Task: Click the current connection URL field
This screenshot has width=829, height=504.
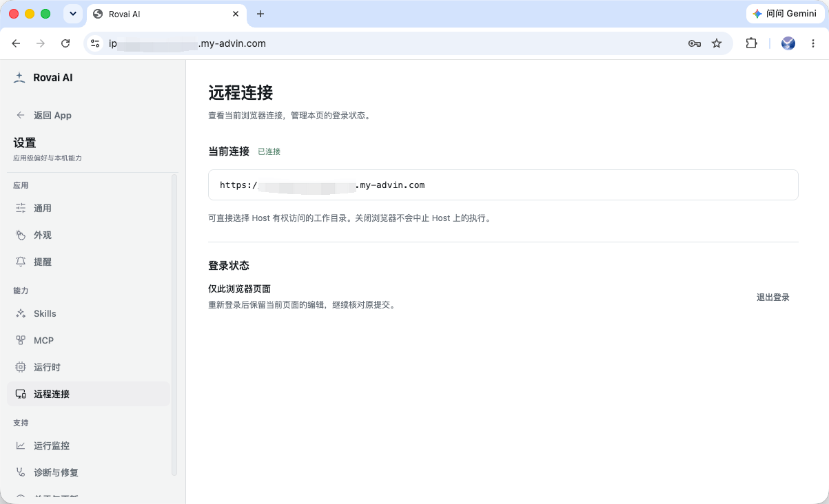Action: [503, 185]
